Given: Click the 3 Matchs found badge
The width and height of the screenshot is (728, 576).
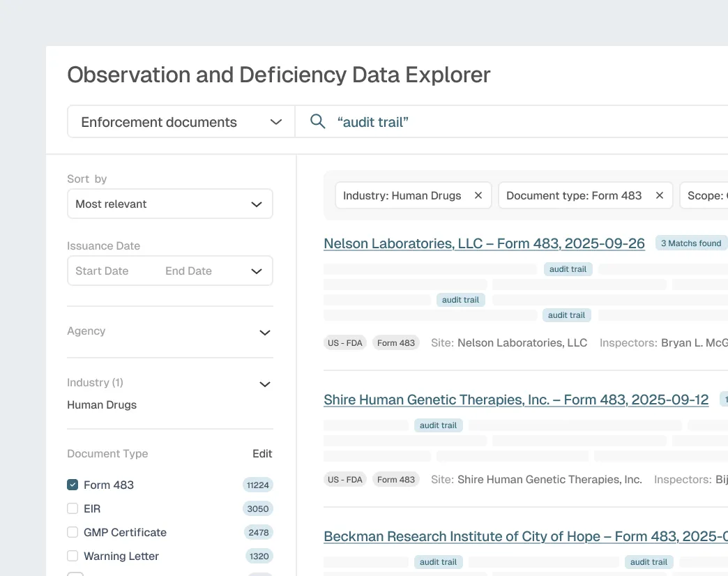Looking at the screenshot, I should tap(691, 243).
